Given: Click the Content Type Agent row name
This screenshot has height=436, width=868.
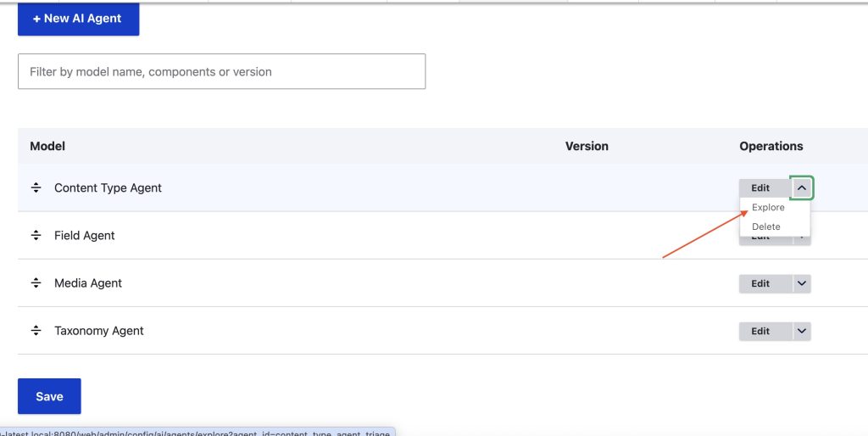Looking at the screenshot, I should (108, 188).
